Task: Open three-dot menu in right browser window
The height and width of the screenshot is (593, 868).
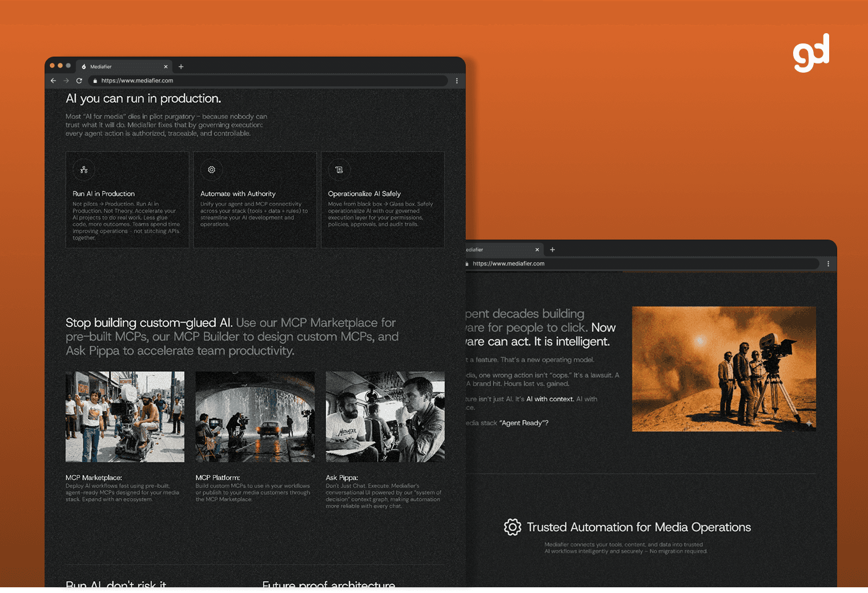Action: (x=828, y=264)
